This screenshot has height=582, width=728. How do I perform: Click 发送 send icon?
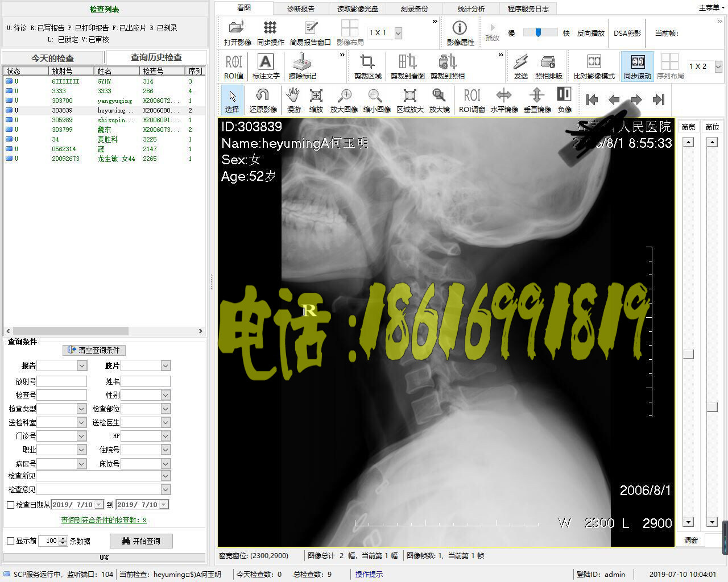520,66
